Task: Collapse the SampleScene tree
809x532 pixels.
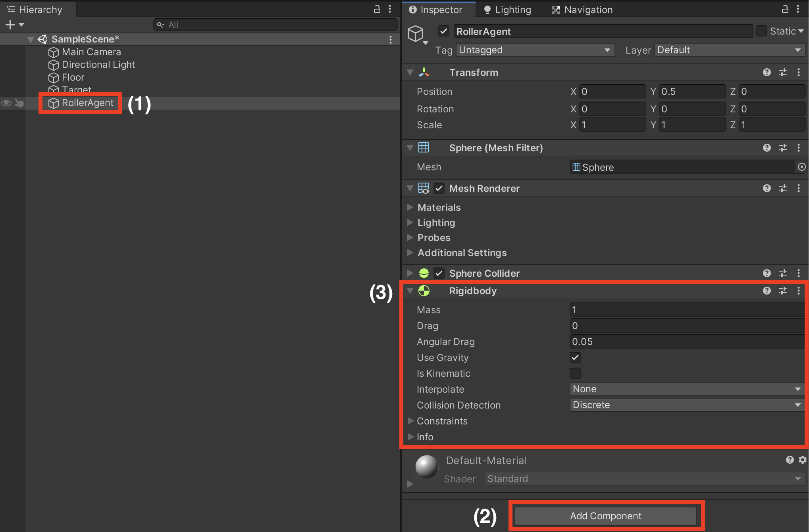Action: point(31,39)
